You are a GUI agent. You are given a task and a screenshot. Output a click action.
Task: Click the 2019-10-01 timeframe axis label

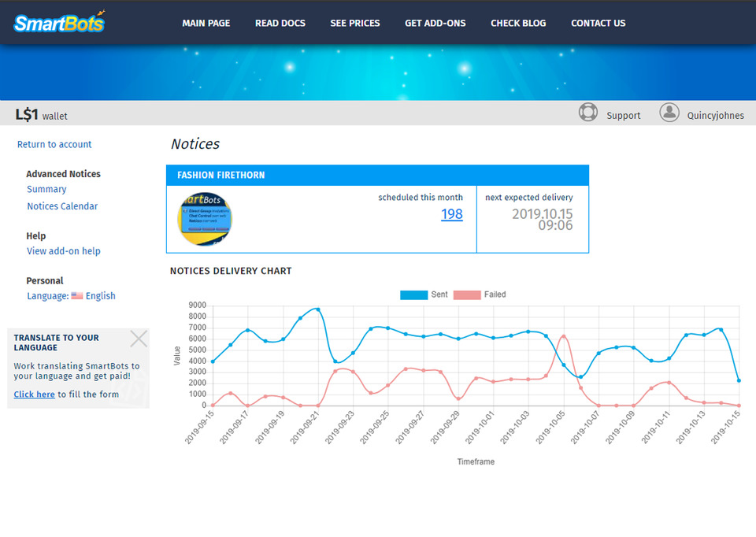point(480,428)
